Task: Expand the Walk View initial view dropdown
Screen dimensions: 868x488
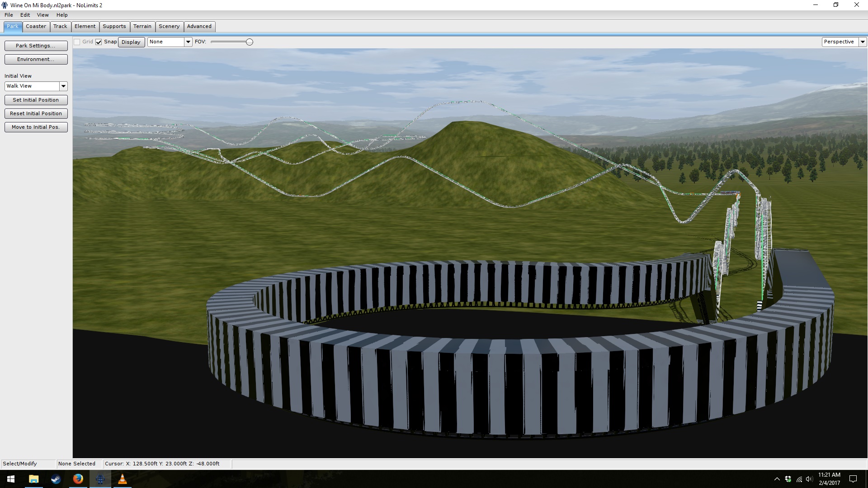Action: [63, 86]
